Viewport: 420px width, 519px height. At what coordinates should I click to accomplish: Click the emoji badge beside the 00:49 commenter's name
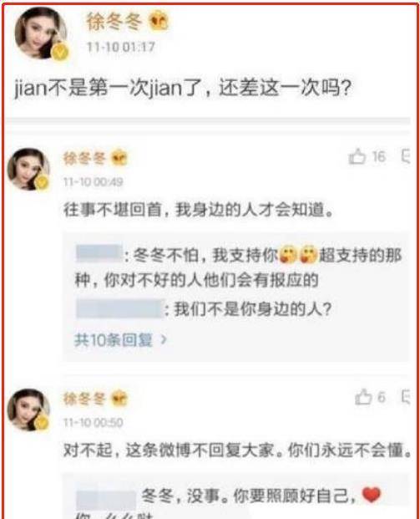point(119,158)
